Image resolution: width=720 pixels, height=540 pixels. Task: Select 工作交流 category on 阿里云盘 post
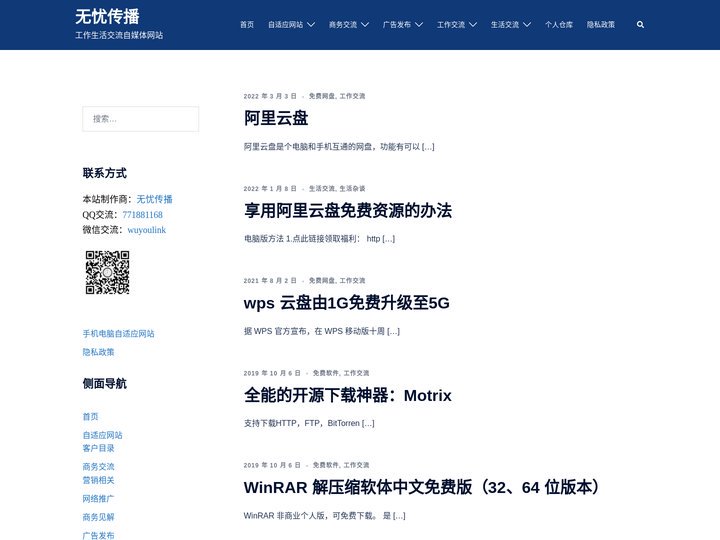click(353, 96)
